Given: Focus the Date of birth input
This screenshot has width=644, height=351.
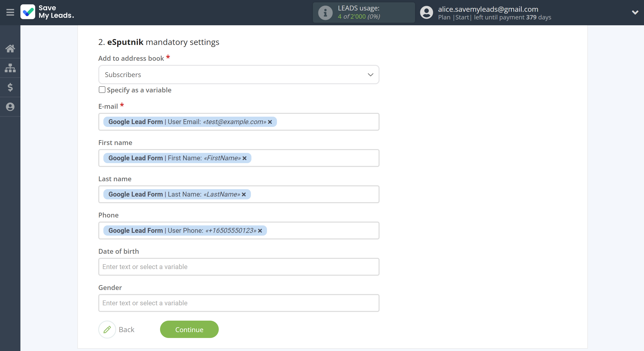Looking at the screenshot, I should pyautogui.click(x=239, y=267).
